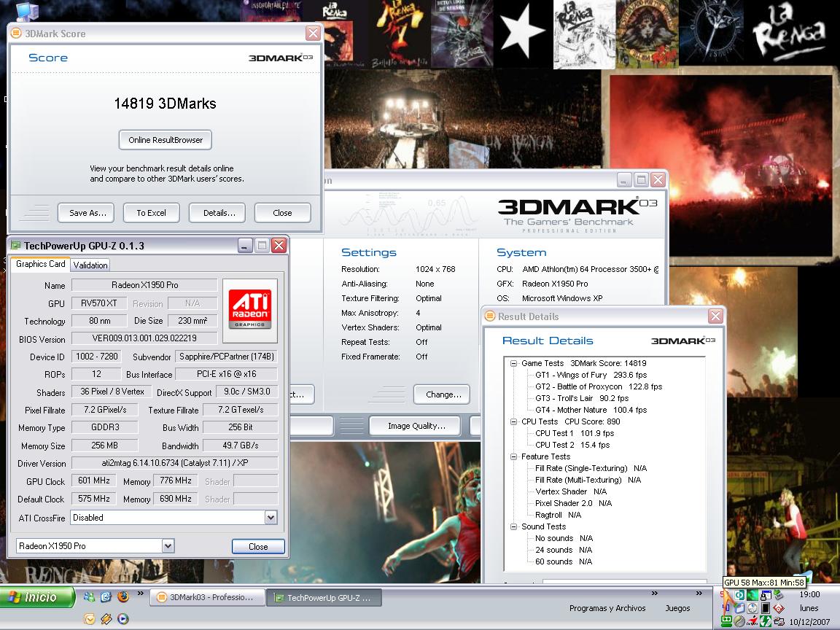This screenshot has height=630, width=840.
Task: Switch to the Validation tab in GPU-Z
Action: pyautogui.click(x=90, y=265)
